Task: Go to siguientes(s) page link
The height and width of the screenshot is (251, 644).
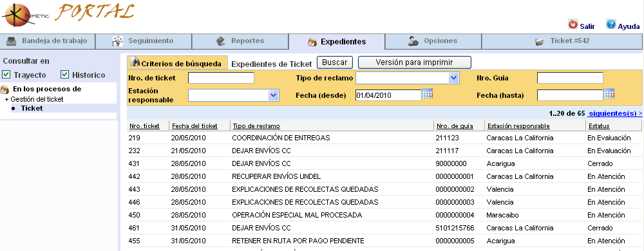Action: (615, 113)
